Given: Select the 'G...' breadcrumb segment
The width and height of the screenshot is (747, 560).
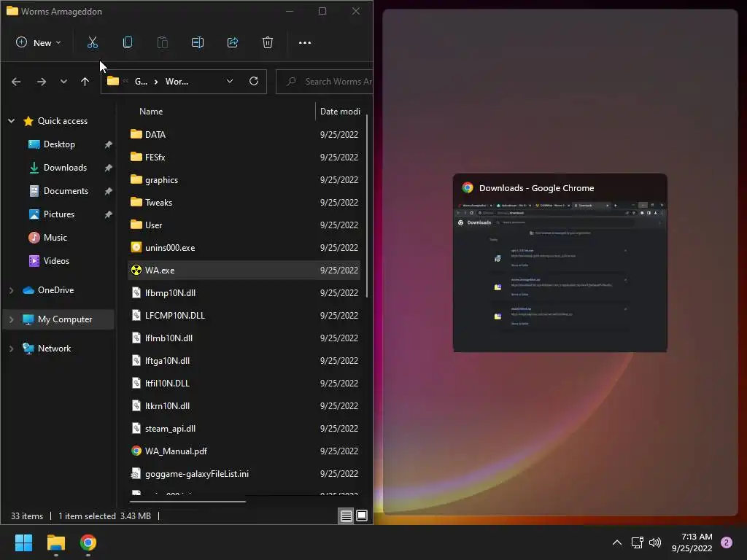Looking at the screenshot, I should [x=141, y=82].
